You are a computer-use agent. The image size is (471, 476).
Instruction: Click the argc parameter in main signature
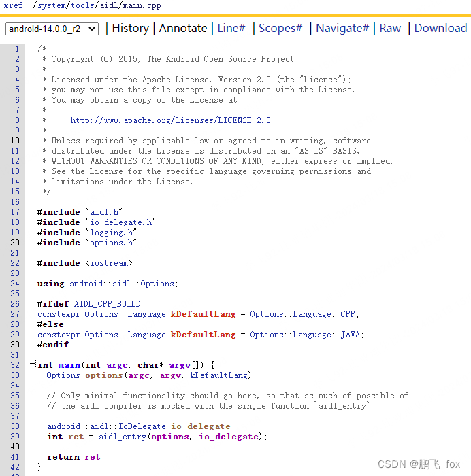pos(116,365)
